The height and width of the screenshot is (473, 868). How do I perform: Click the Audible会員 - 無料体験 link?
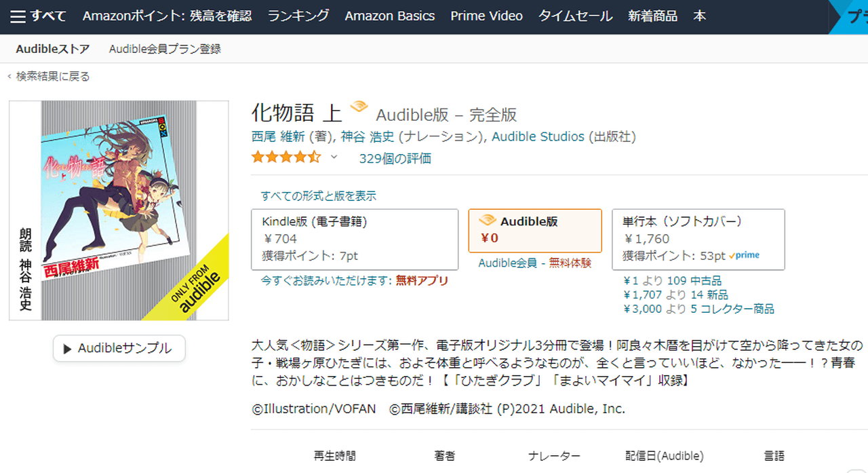coord(534,263)
